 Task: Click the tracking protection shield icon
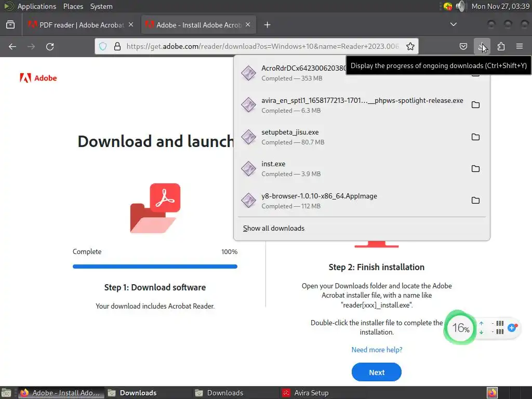103,46
